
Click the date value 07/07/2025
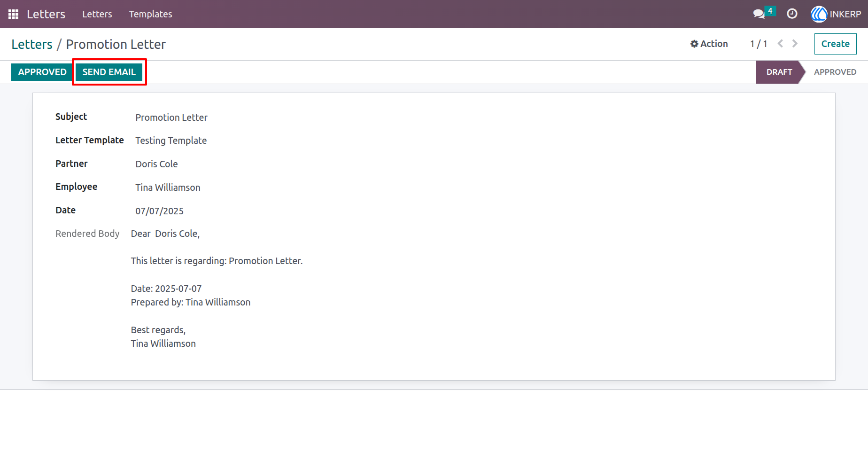(159, 211)
